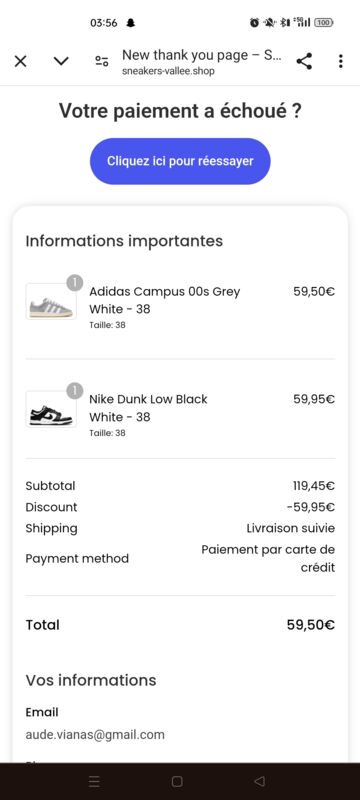This screenshot has width=360, height=800.
Task: Open site settings via the tune icon
Action: click(x=101, y=62)
